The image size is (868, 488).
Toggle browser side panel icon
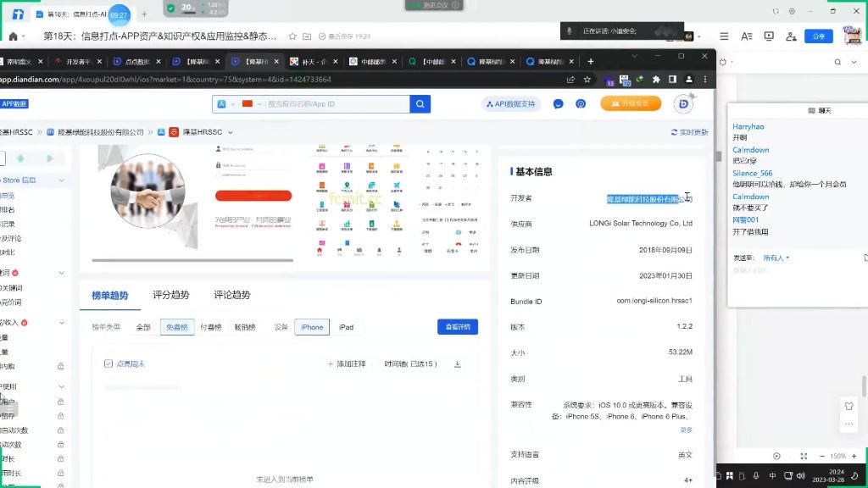click(672, 80)
